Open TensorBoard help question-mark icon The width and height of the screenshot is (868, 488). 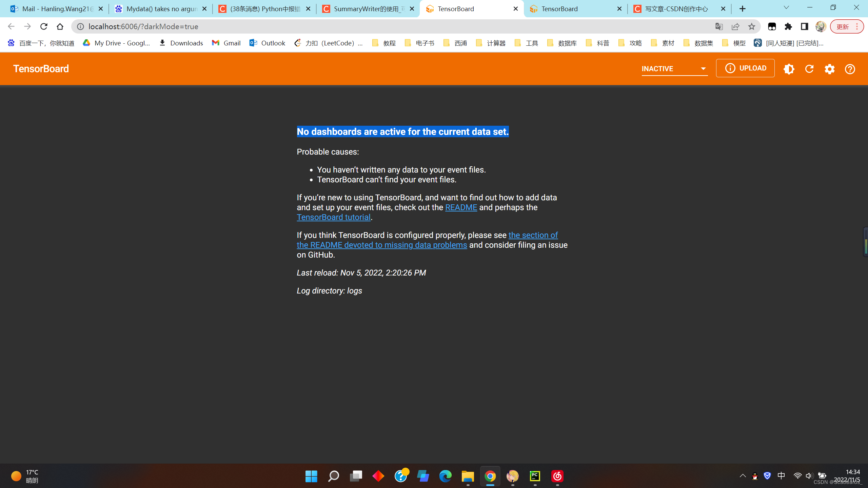point(850,69)
